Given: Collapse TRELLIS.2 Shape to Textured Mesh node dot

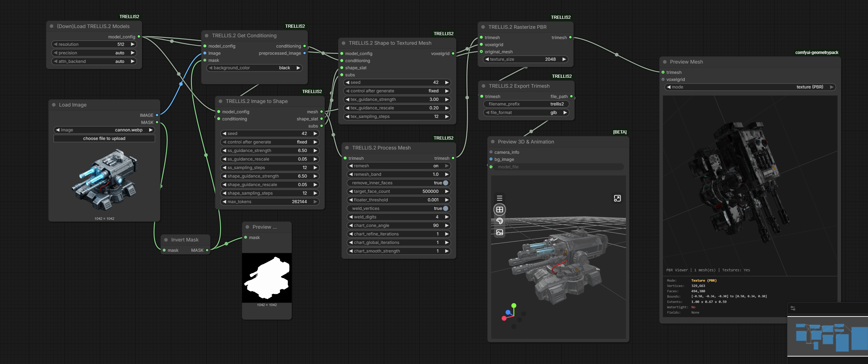Looking at the screenshot, I should pos(344,43).
